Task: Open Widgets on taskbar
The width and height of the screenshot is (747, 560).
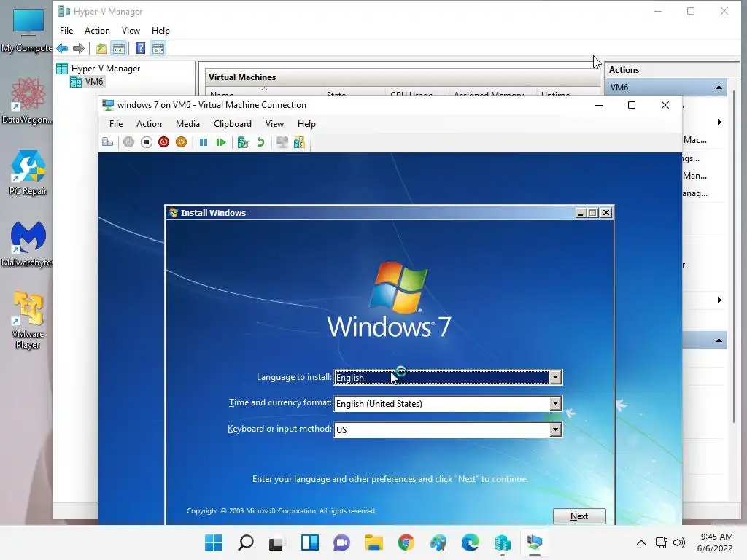Action: pos(309,542)
